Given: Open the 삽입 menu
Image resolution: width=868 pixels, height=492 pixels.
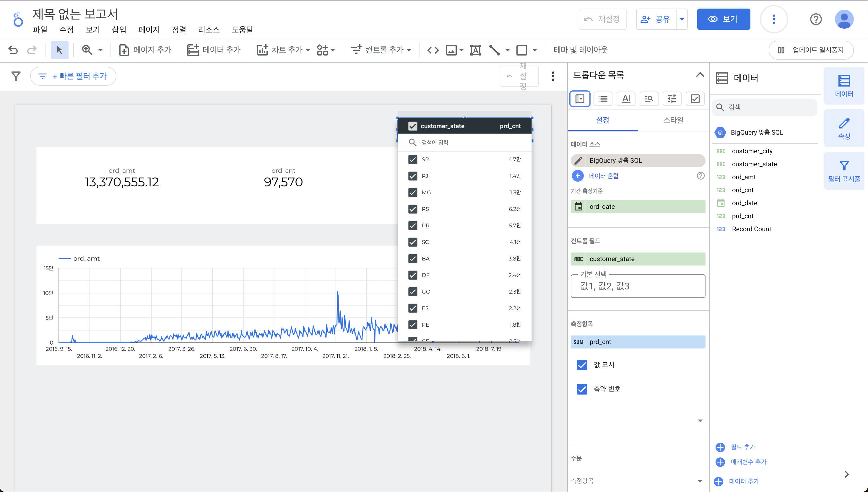Looking at the screenshot, I should click(x=119, y=30).
